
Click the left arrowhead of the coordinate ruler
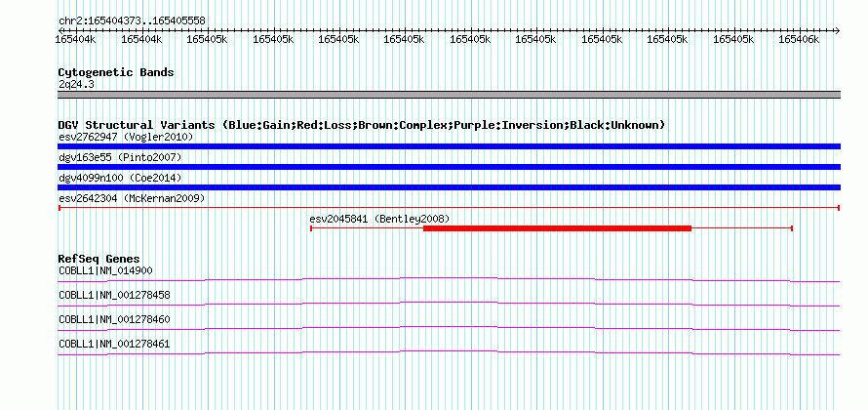(x=60, y=30)
